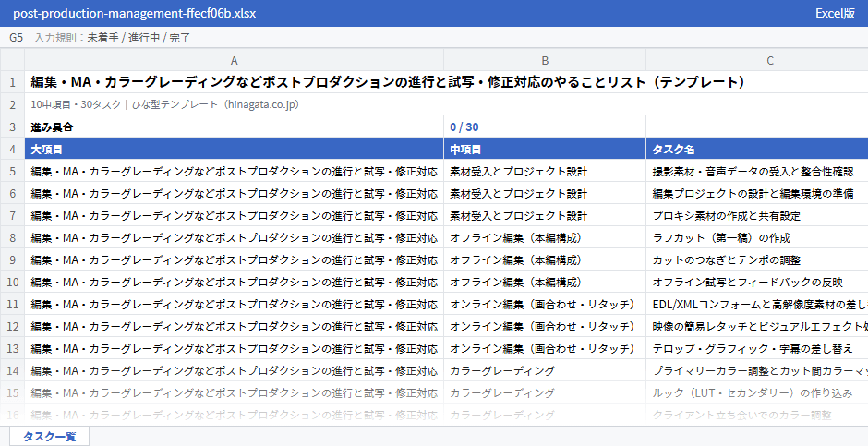Click the 大項目 header cell
The width and height of the screenshot is (868, 446).
tap(235, 149)
